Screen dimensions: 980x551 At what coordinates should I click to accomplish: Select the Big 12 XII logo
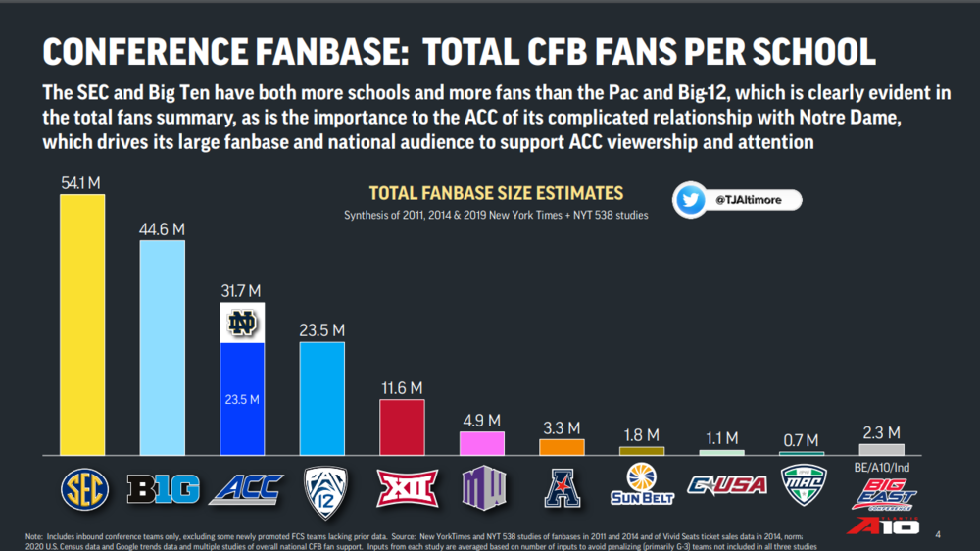click(401, 488)
